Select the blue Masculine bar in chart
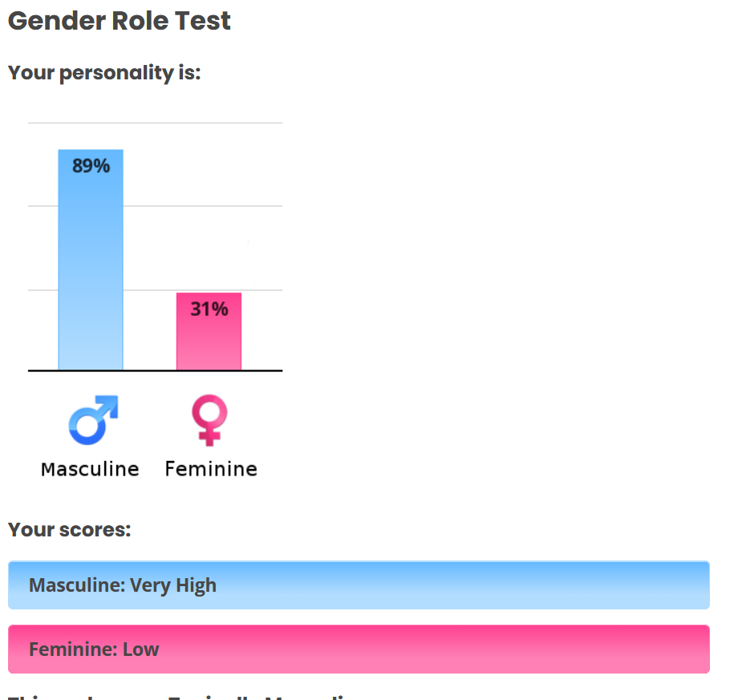The width and height of the screenshot is (730, 700). 91,260
